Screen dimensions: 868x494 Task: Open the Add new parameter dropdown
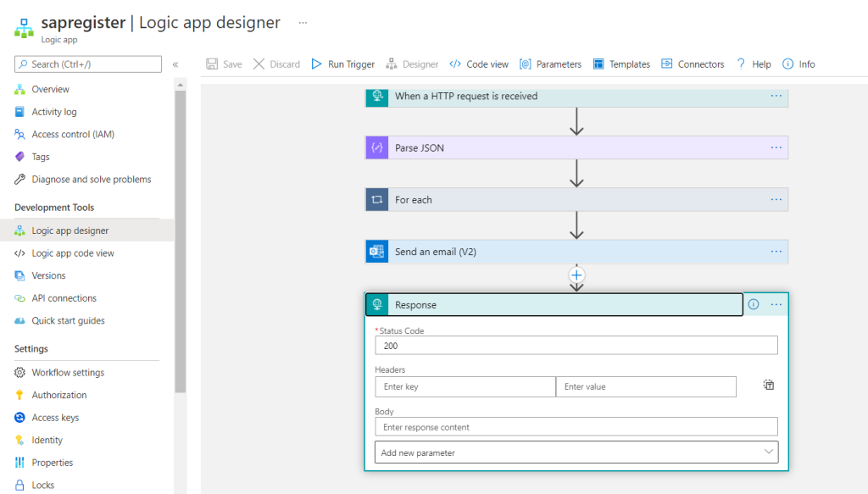[576, 452]
